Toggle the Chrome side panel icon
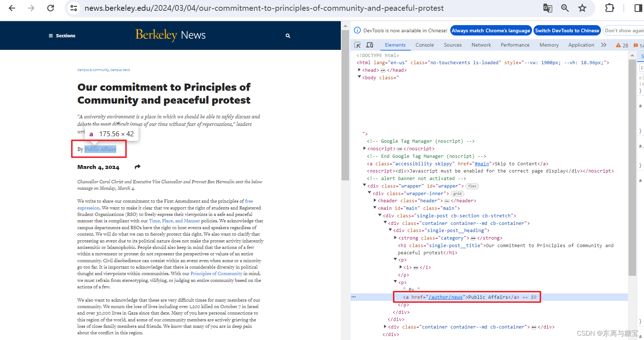 tap(638, 8)
